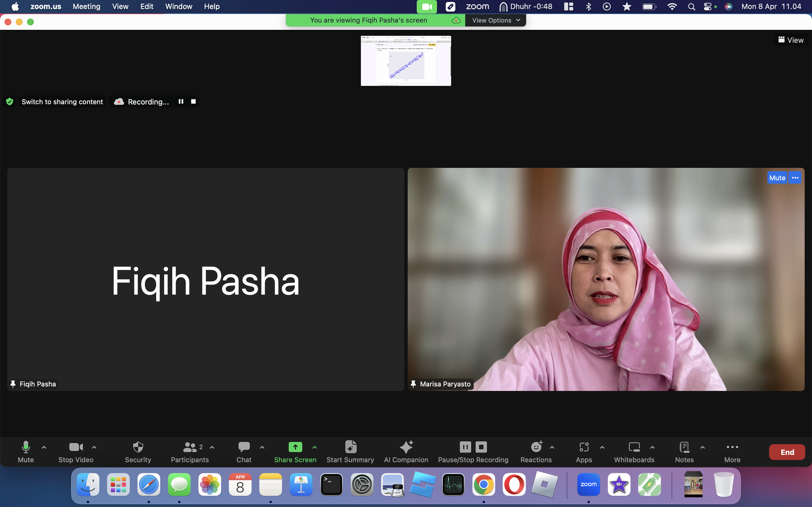Open the Apps icon in toolbar
This screenshot has height=507, width=812.
pyautogui.click(x=584, y=447)
